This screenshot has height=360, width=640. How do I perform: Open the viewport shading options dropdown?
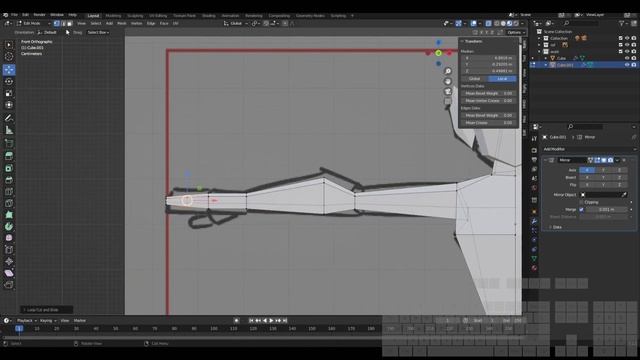523,23
